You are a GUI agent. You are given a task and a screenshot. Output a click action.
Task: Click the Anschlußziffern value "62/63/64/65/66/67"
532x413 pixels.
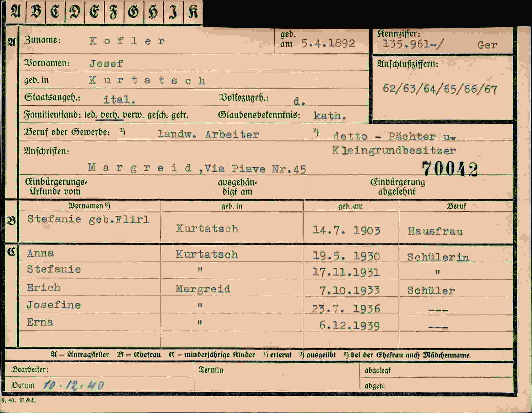(440, 89)
